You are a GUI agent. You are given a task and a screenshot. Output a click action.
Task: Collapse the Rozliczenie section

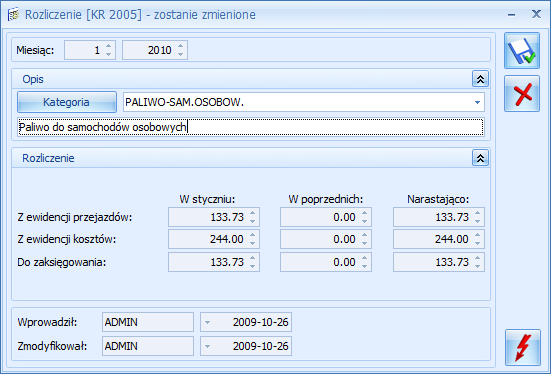(480, 158)
